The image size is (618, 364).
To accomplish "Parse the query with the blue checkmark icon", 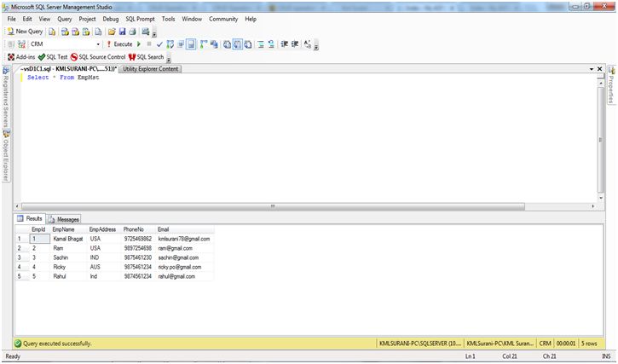I will (x=159, y=44).
